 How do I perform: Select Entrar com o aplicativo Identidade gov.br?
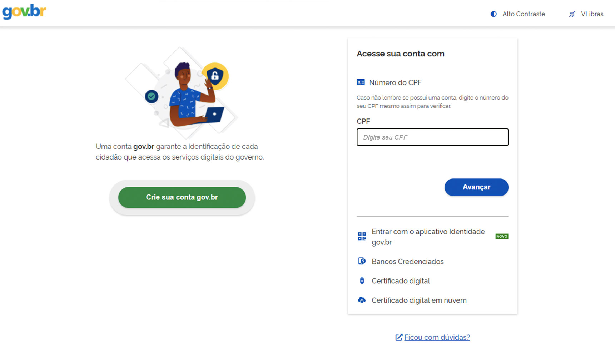(x=428, y=237)
